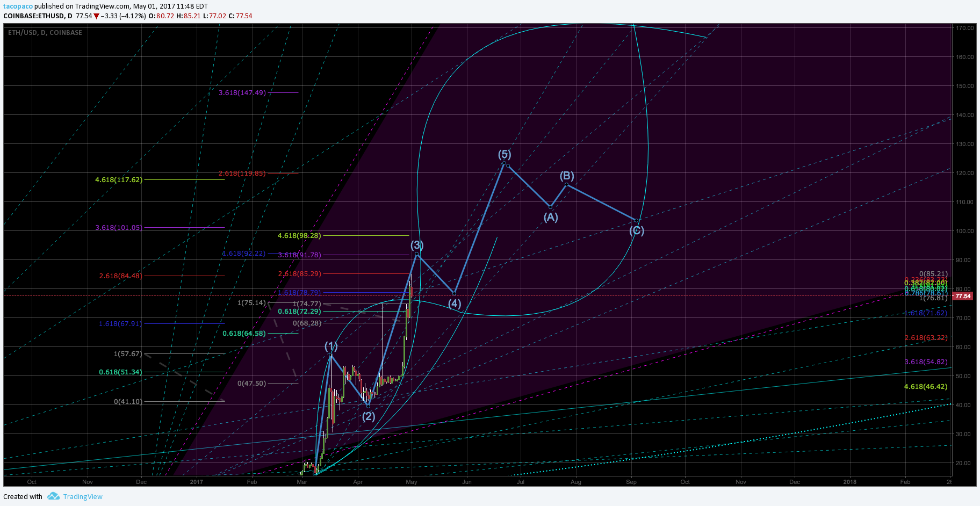Click the 2.618(63.22) label at right
This screenshot has width=980, height=506.
(926, 338)
